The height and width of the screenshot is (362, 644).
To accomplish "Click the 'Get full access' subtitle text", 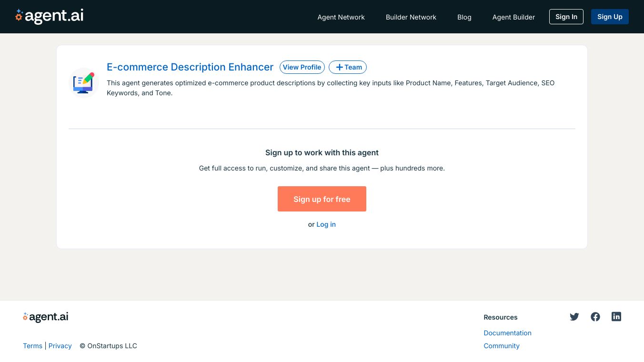I will 322,168.
